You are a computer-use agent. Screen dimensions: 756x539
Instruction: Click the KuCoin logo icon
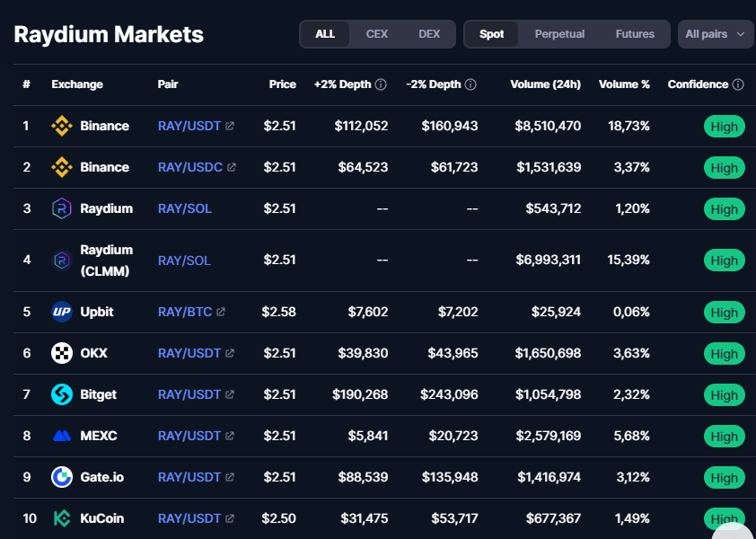62,518
